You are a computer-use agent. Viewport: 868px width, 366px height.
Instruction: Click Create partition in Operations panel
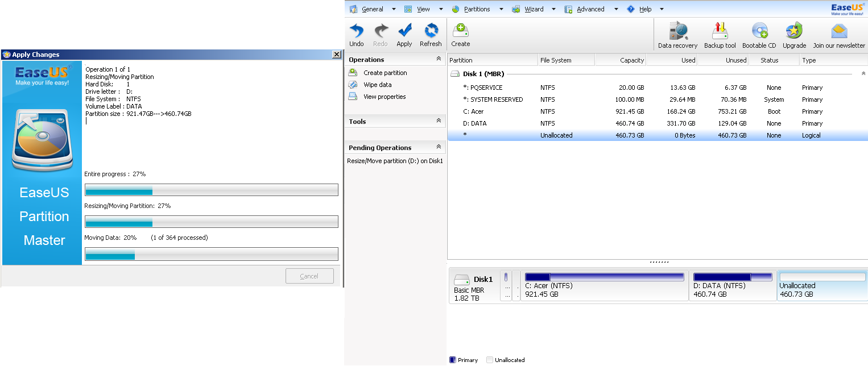pos(385,73)
